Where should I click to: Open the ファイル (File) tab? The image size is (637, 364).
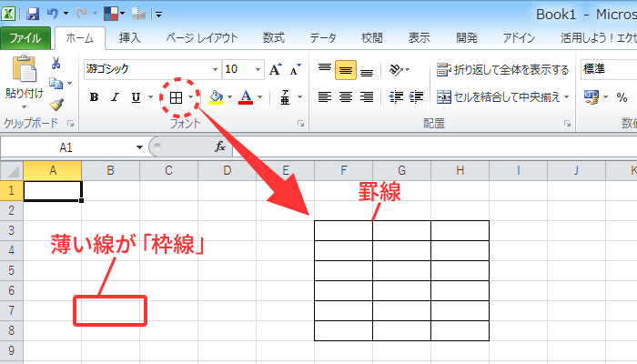pyautogui.click(x=25, y=38)
